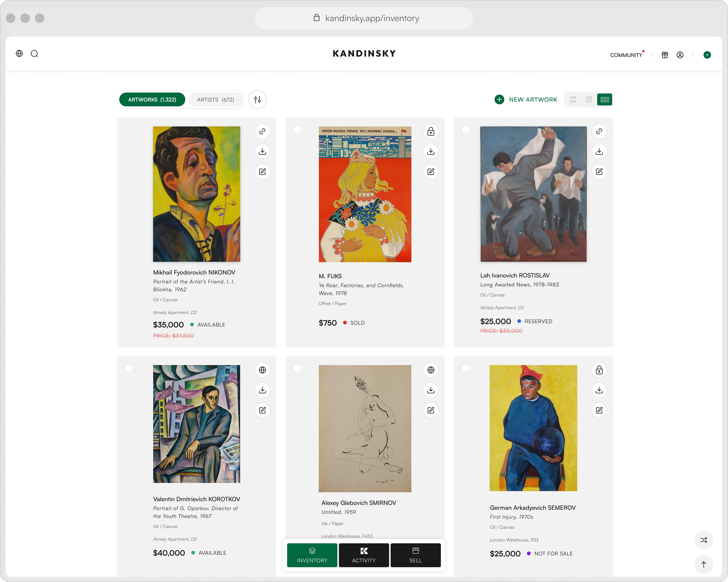Screen dimensions: 728x582
Task: Shuffle artworks with the random icon
Action: point(704,540)
